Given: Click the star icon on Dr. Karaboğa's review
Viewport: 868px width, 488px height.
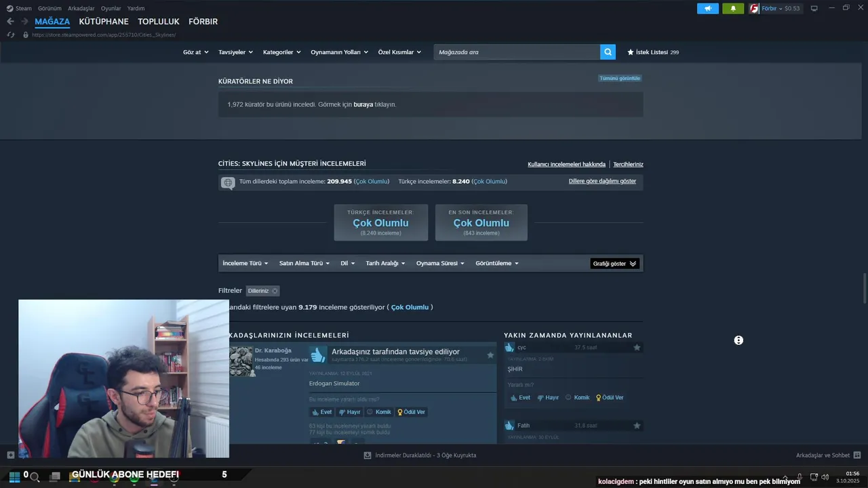Looking at the screenshot, I should [490, 355].
